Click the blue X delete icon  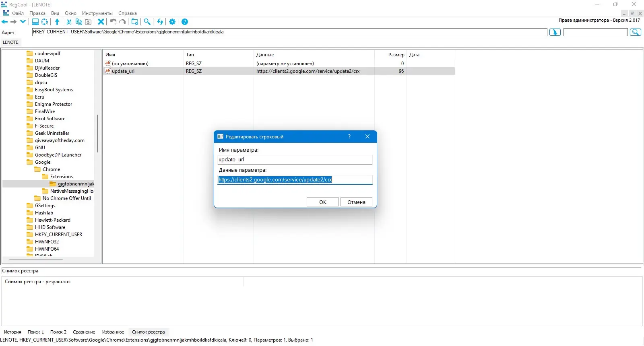coord(101,22)
